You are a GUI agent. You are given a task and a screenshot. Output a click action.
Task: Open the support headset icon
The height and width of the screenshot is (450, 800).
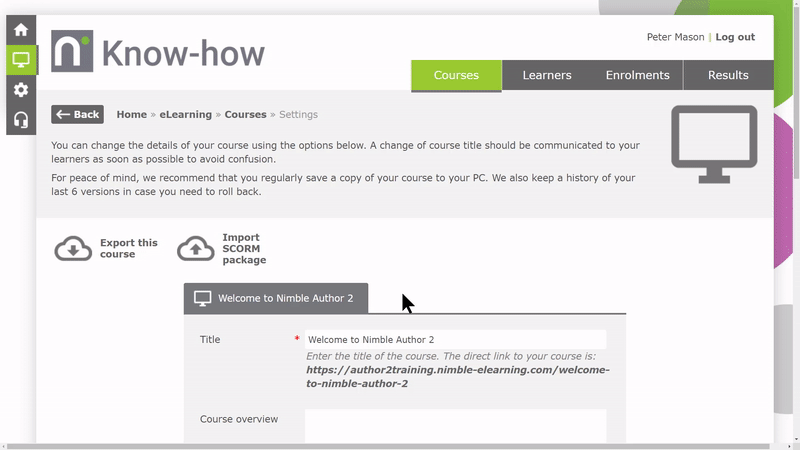pos(21,120)
